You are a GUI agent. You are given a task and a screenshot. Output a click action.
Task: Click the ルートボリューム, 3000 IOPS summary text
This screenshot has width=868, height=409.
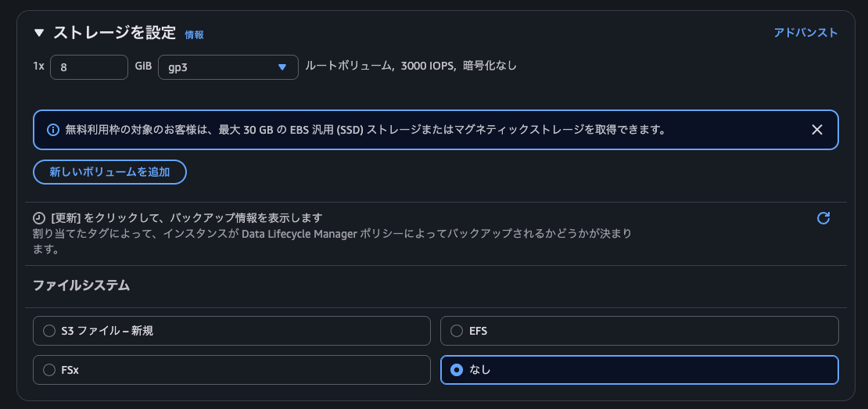[x=411, y=66]
